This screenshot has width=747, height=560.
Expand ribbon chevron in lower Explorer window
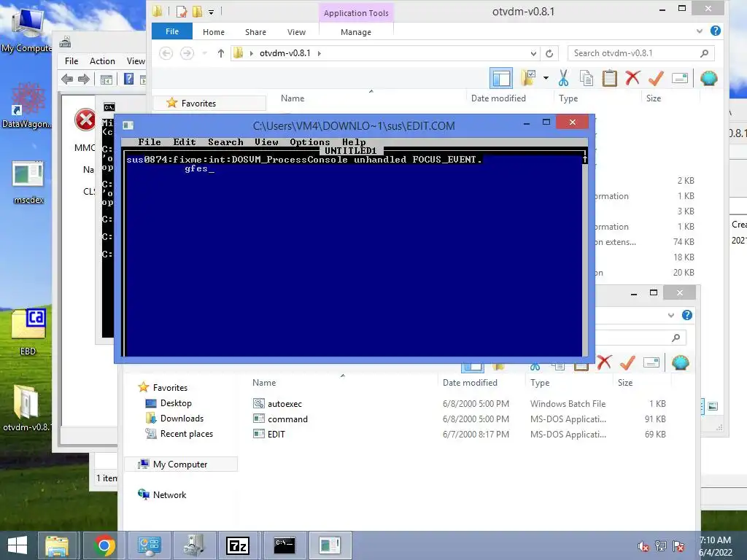(x=671, y=315)
